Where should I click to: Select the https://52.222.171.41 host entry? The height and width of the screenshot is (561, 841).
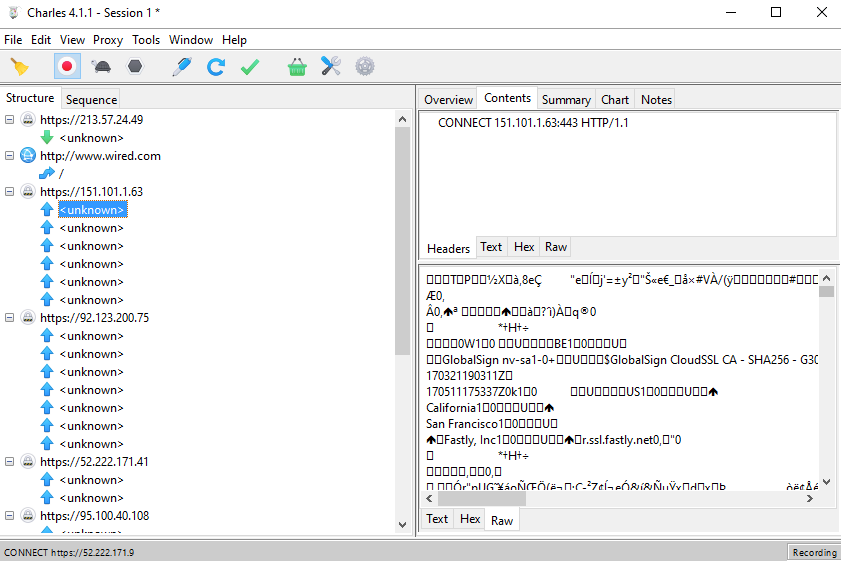[94, 462]
